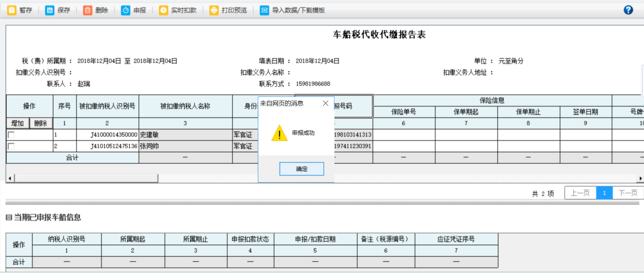Click the 删除 row button in table
Viewport: 644px width, 275px height.
point(41,123)
